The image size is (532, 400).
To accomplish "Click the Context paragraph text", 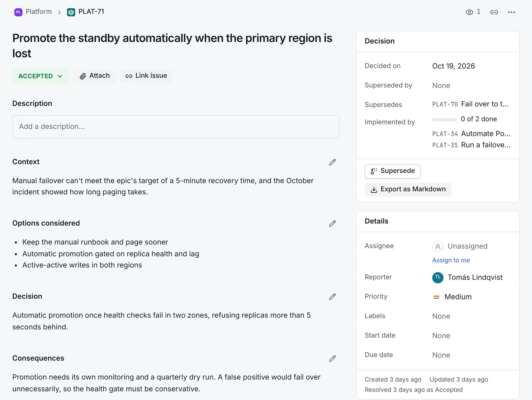I will click(x=163, y=186).
